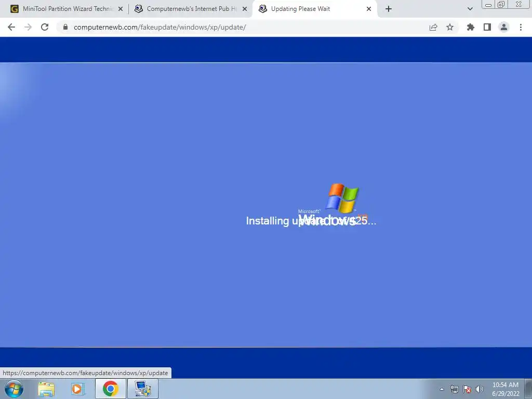Click the Chrome taskbar icon

point(111,389)
